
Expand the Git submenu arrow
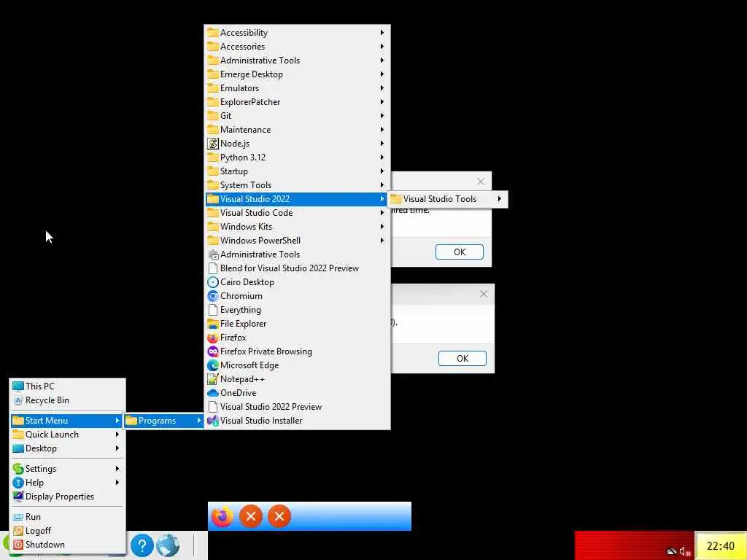point(382,116)
